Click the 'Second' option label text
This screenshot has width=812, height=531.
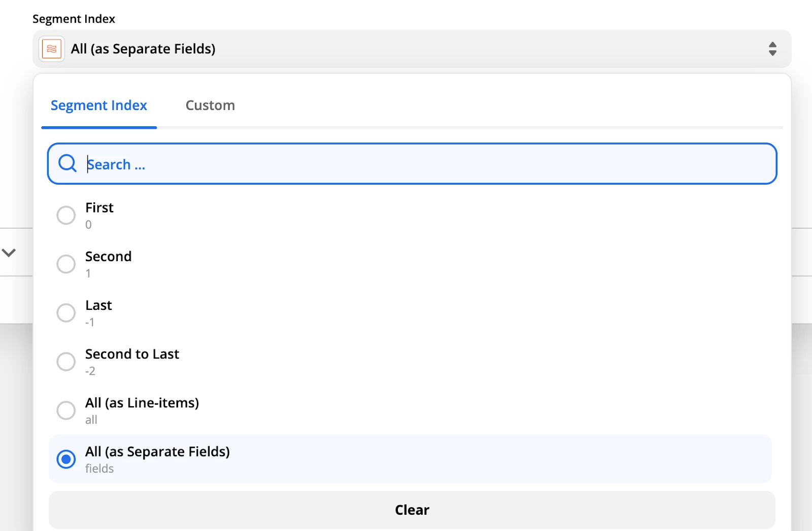pyautogui.click(x=108, y=257)
